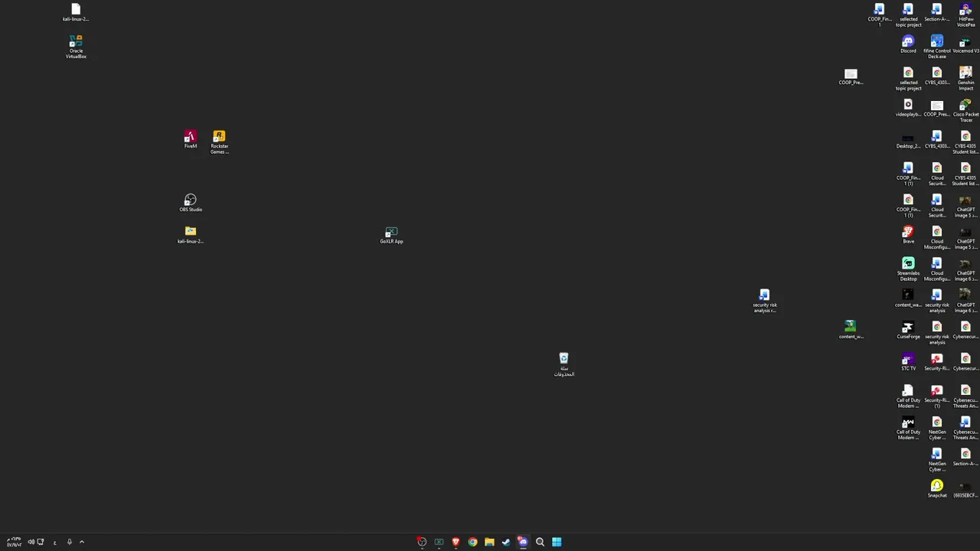Screen dimensions: 980x551
Task: Select the Brave shortcut on the desktop
Action: pyautogui.click(x=908, y=235)
